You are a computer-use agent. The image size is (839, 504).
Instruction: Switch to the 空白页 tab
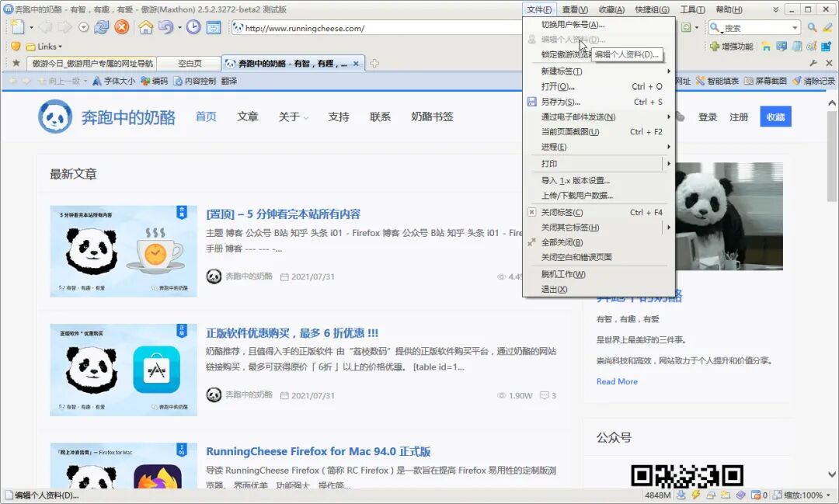(190, 63)
